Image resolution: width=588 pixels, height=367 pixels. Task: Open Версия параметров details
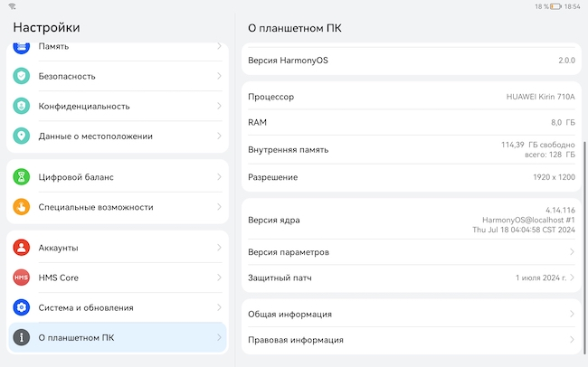pyautogui.click(x=412, y=252)
